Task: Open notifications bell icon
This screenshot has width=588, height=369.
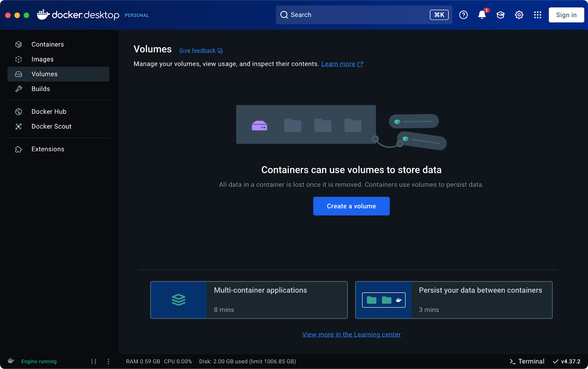Action: click(x=482, y=15)
